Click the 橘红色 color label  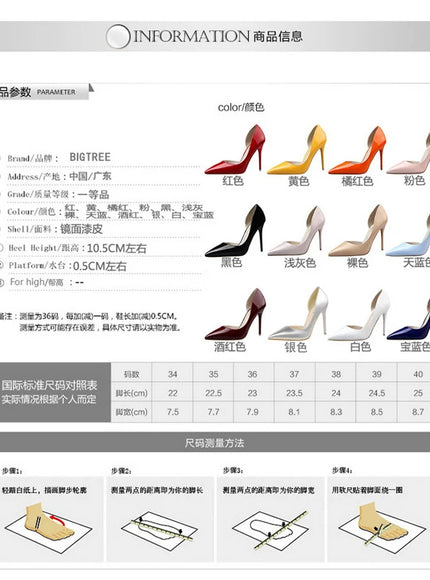tap(357, 181)
